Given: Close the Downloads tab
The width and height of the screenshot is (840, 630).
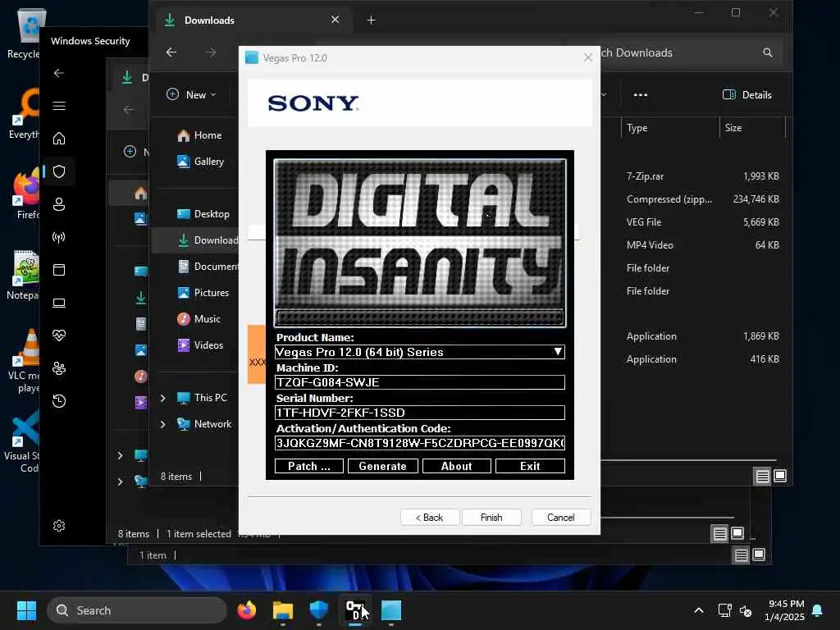Looking at the screenshot, I should tap(336, 20).
